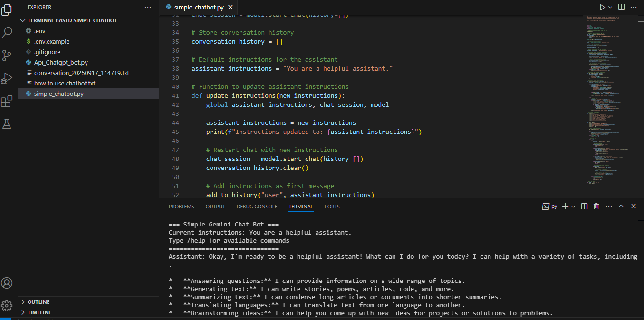Run the Python file with play button
Screen dimensions: 644x320
tap(602, 7)
